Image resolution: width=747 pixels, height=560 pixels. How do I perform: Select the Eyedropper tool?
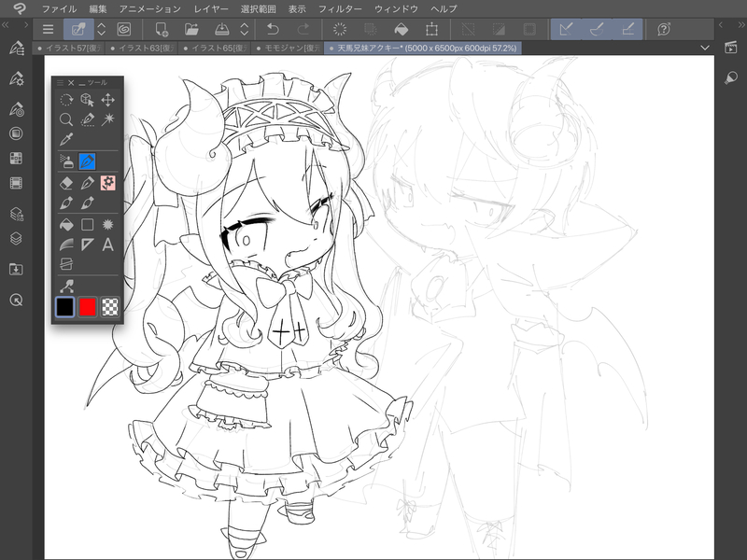click(66, 139)
